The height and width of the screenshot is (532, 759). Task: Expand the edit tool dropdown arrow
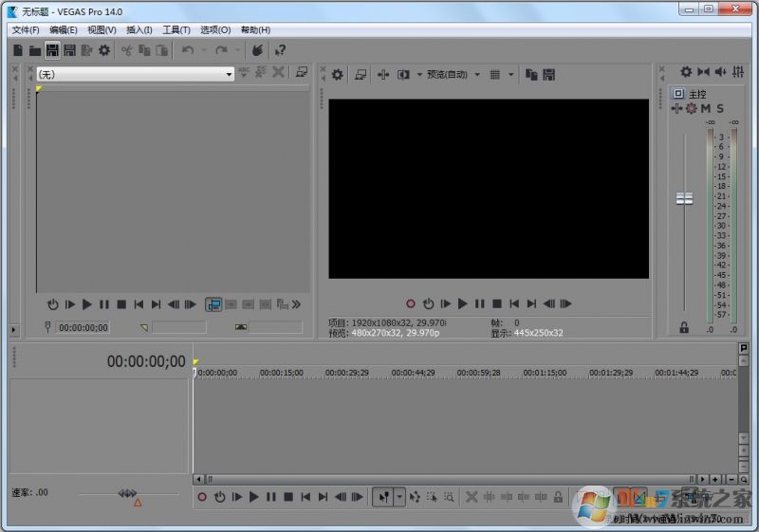399,497
